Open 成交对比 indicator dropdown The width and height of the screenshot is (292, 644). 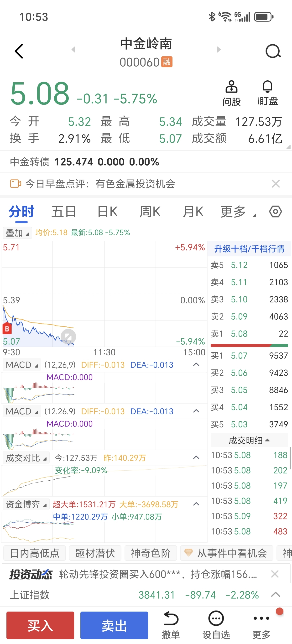(x=26, y=458)
